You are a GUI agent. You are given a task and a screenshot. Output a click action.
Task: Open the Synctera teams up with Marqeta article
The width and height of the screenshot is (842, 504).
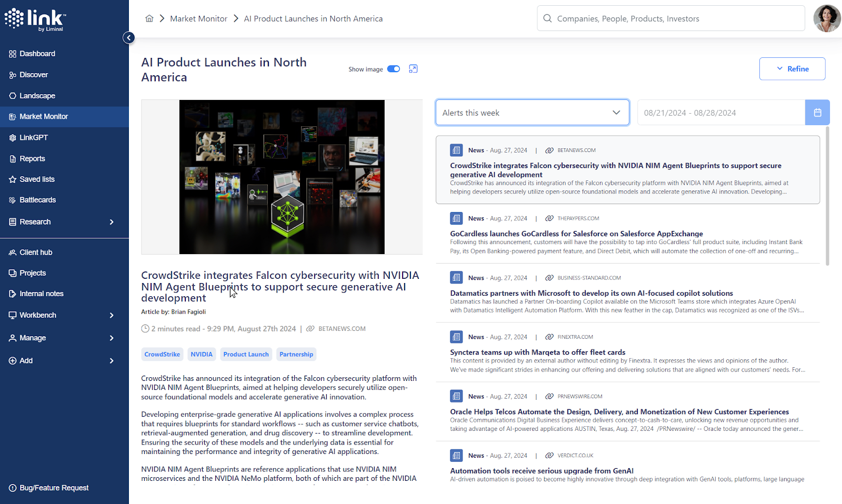coord(628,352)
